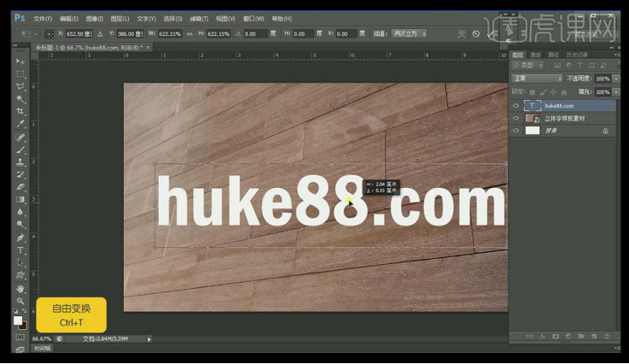Choose the Hand tool
This screenshot has width=629, height=364.
21,288
